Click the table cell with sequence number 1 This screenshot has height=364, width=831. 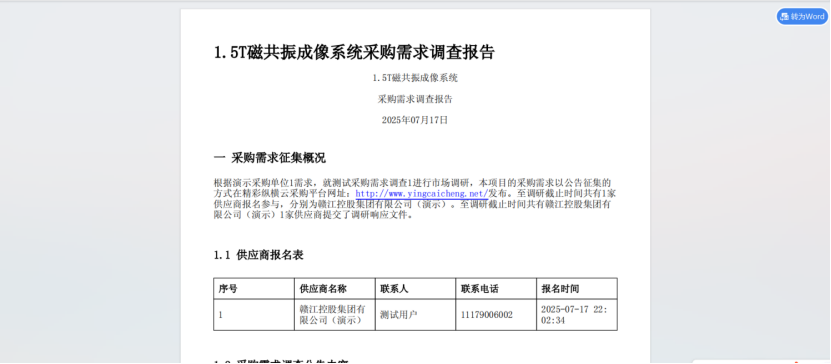click(x=254, y=315)
